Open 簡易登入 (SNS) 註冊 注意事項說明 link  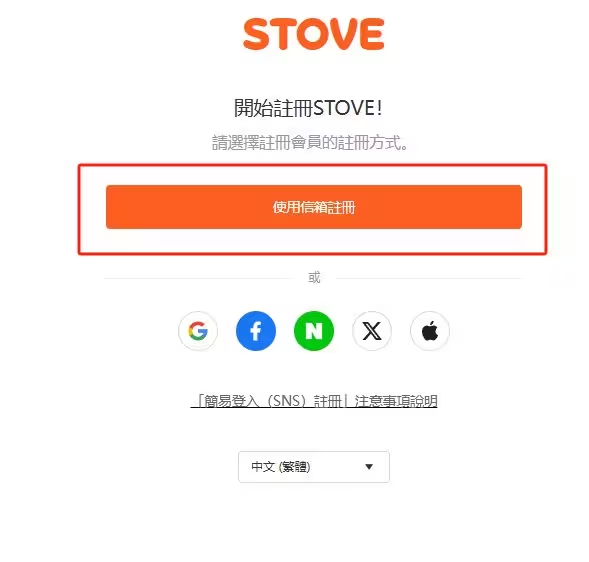pyautogui.click(x=314, y=401)
